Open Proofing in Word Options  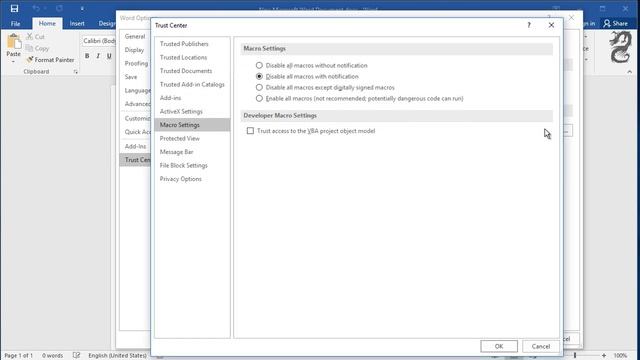click(x=135, y=63)
